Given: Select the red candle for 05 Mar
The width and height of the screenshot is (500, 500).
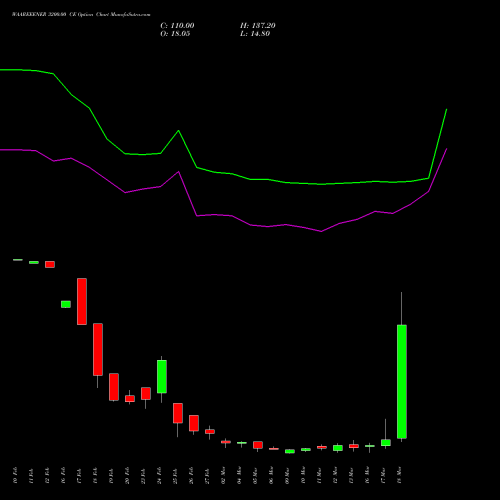Looking at the screenshot, I should [x=258, y=445].
